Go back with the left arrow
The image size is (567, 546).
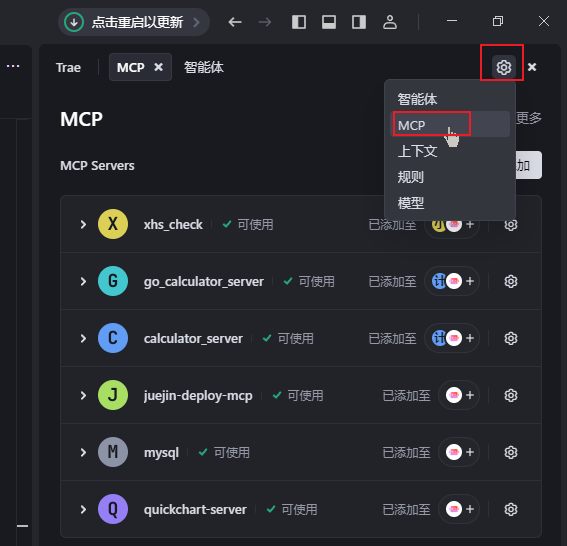[235, 22]
